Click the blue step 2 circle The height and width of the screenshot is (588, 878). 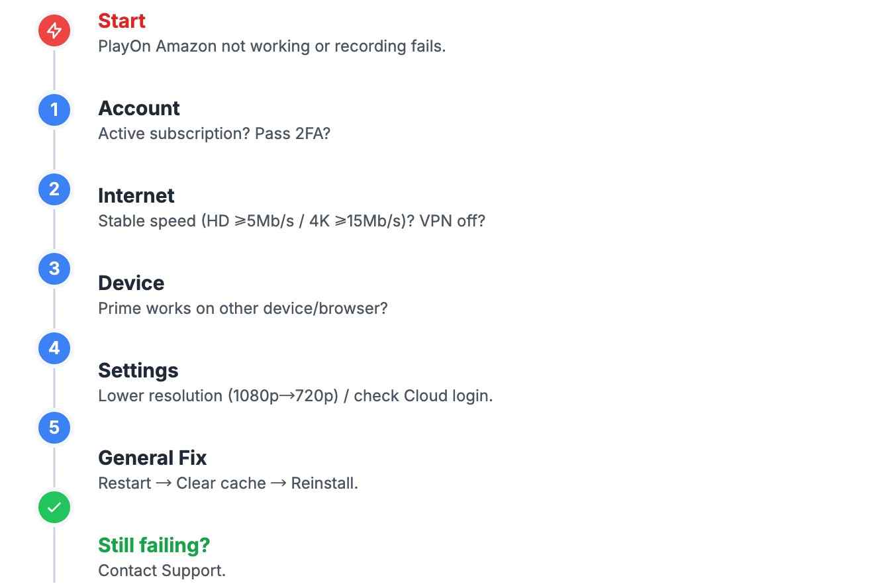pos(54,189)
